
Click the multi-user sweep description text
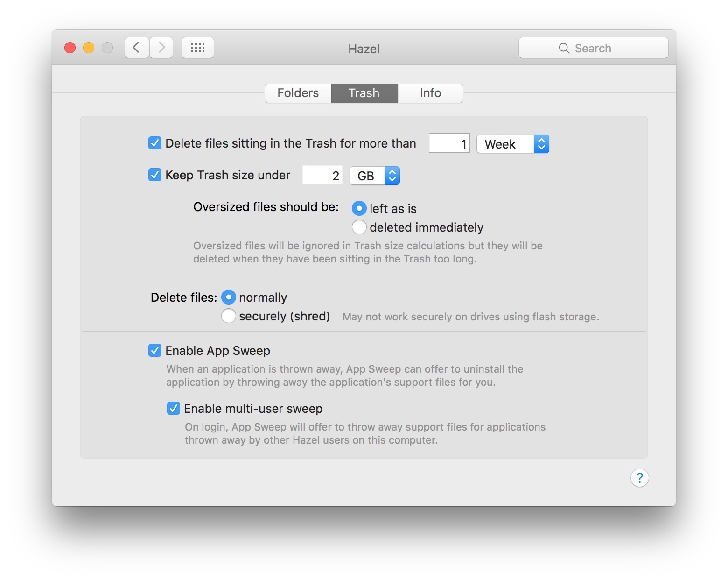click(365, 433)
